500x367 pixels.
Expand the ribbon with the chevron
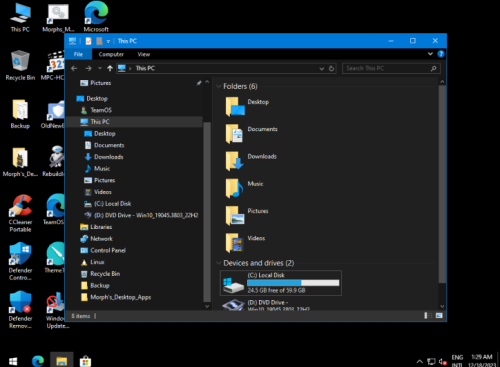pos(430,54)
